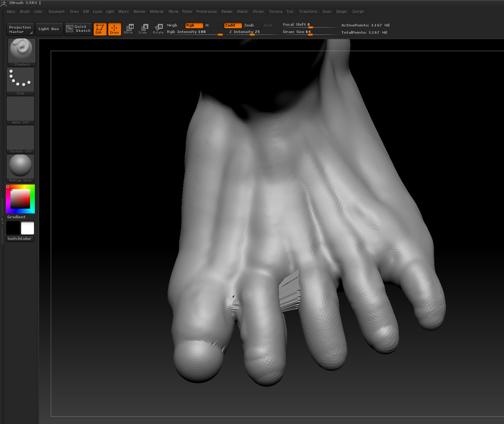
Task: Expand the Projection Master button
Action: coord(20,30)
